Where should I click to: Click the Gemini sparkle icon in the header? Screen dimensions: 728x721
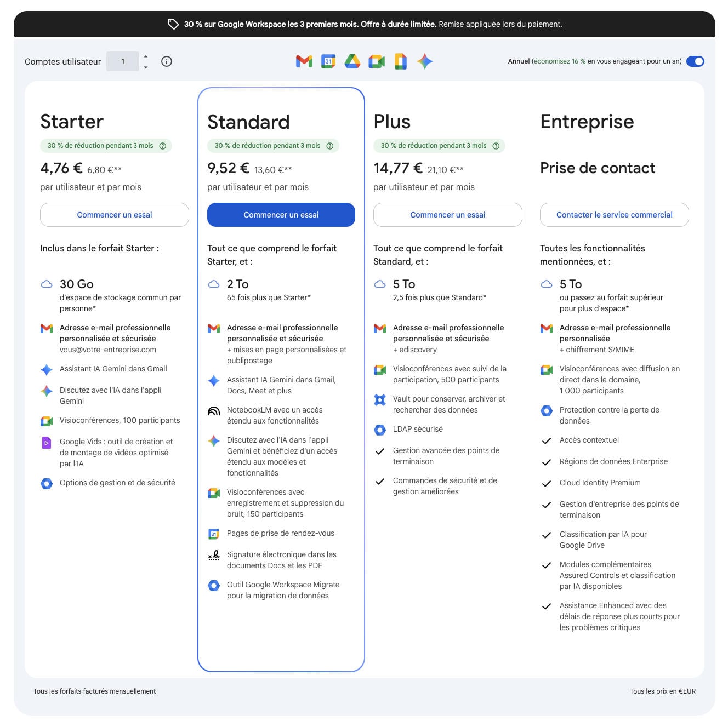point(424,61)
